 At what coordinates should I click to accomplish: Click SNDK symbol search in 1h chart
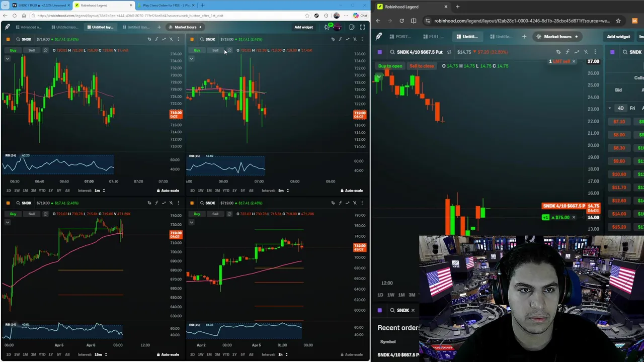pyautogui.click(x=207, y=203)
